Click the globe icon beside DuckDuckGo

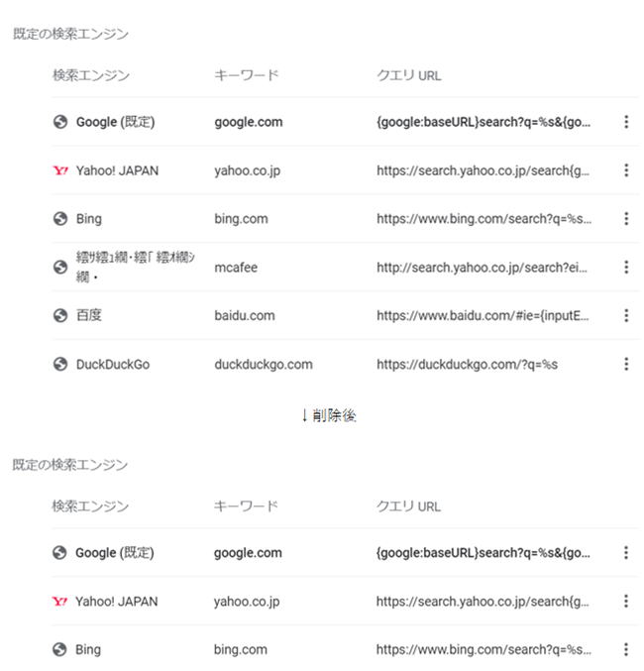60,364
